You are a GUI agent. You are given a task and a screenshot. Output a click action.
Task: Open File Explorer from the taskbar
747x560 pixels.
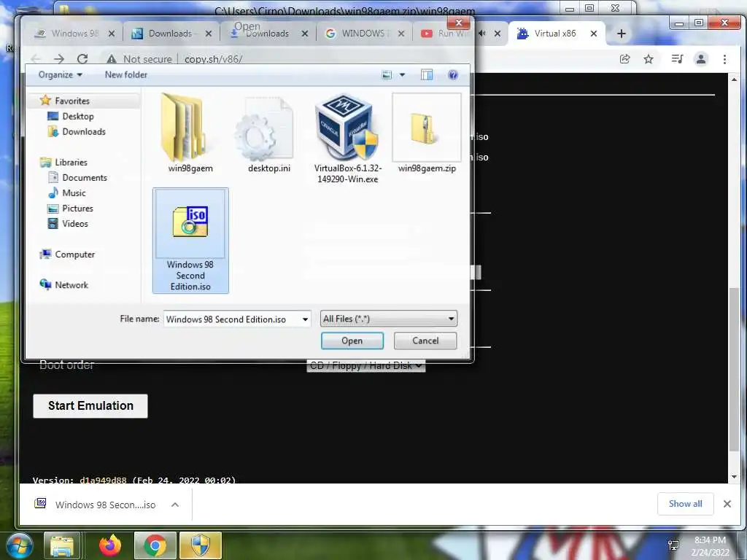[62, 546]
